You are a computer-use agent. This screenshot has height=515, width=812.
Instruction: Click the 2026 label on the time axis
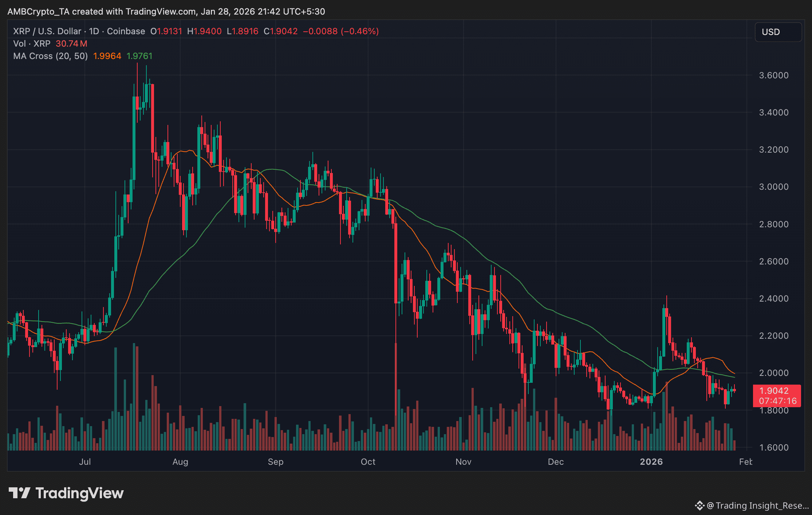651,462
